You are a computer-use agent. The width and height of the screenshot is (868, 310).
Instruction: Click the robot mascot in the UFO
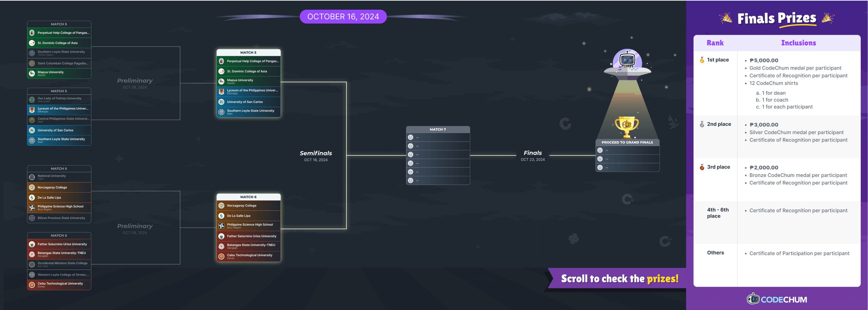coord(627,60)
